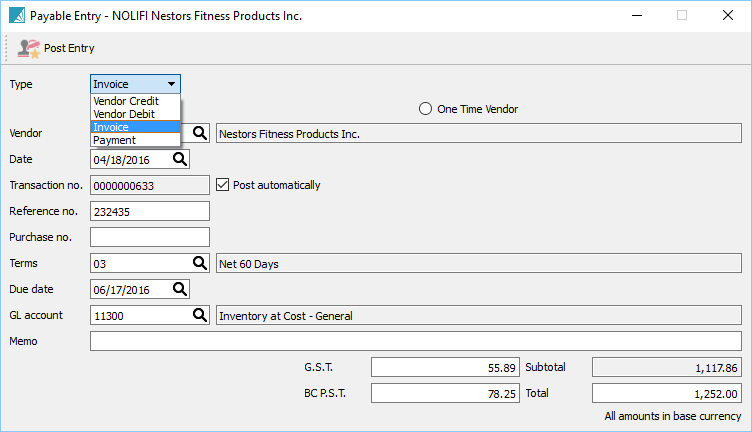Open the date lookup magnifier icon
Screen dimensions: 752x432
pyautogui.click(x=180, y=159)
